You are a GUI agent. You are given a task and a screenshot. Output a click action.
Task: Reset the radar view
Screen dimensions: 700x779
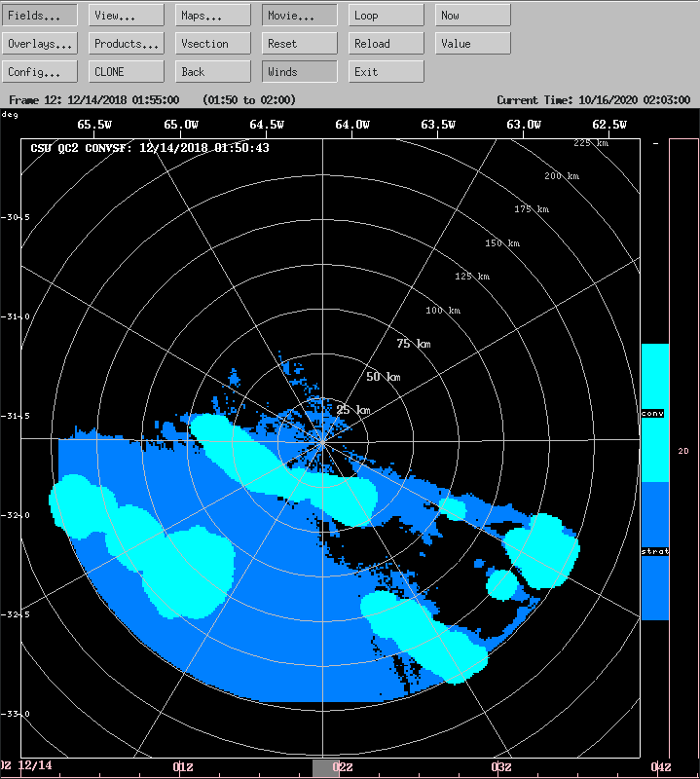tap(300, 44)
